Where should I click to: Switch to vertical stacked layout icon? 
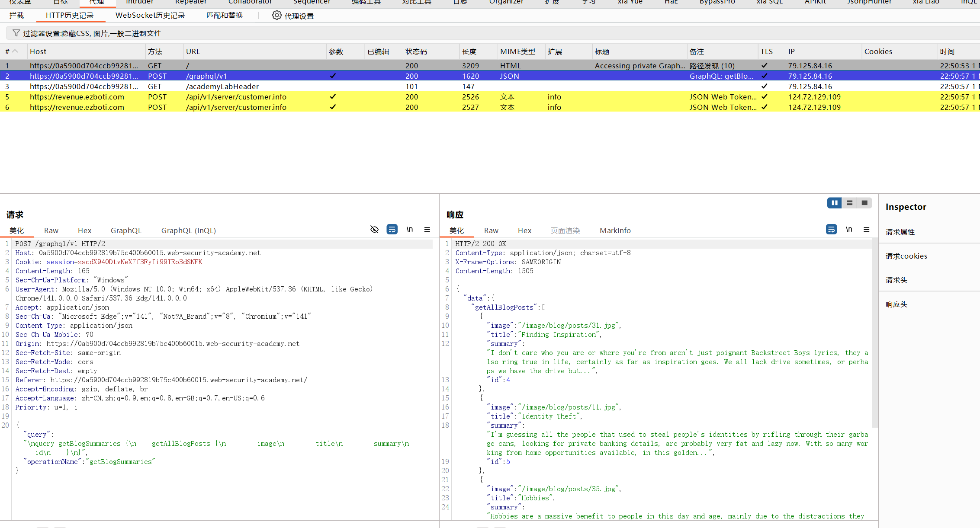click(x=849, y=203)
